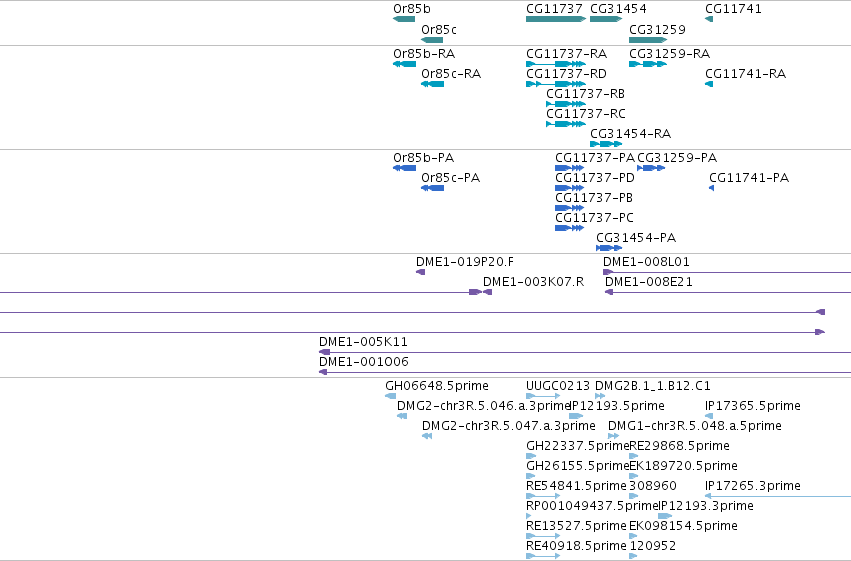The width and height of the screenshot is (851, 561).
Task: Select protein CG31259-PA
Action: pos(677,158)
